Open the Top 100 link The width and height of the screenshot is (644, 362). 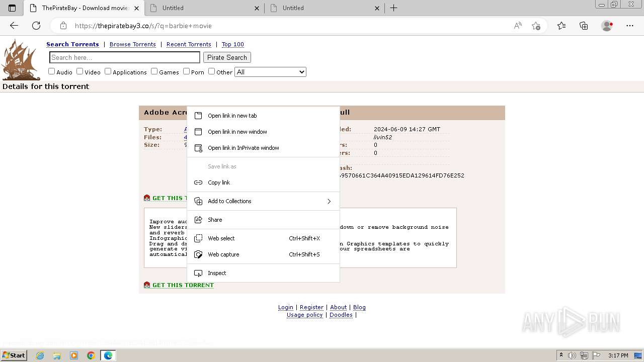(x=233, y=44)
